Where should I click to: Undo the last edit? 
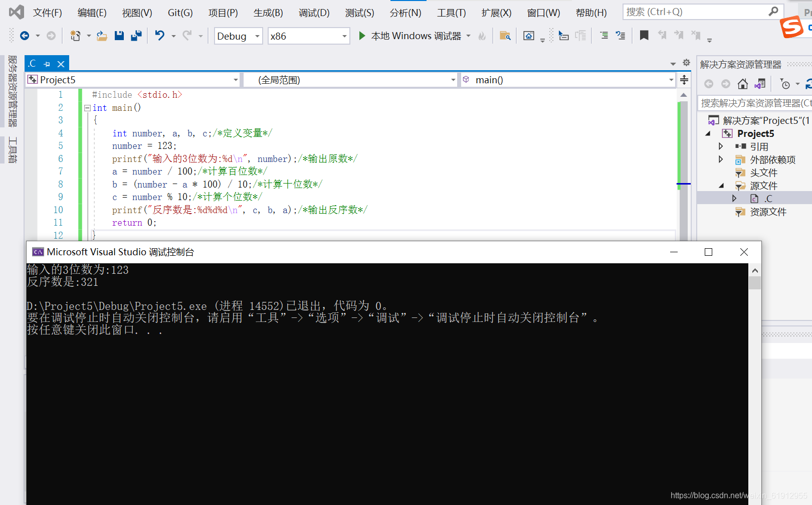(160, 36)
